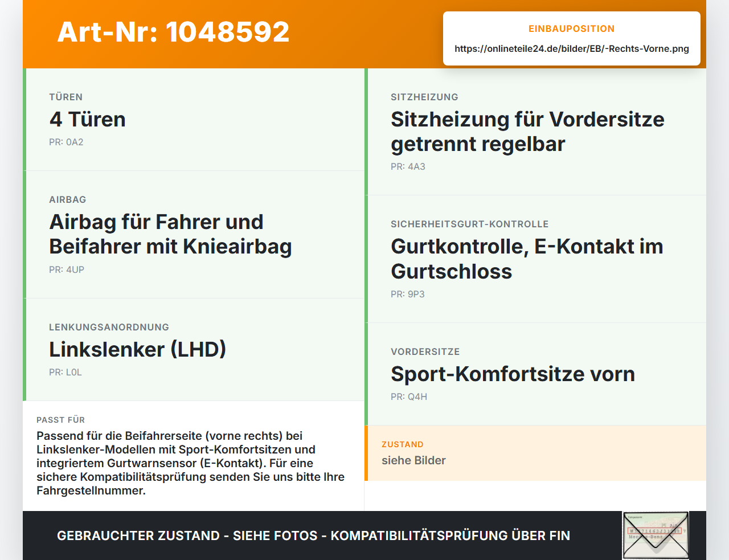Click the SITZHEIZUNG label
Viewport: 729px width, 560px height.
pyautogui.click(x=424, y=97)
